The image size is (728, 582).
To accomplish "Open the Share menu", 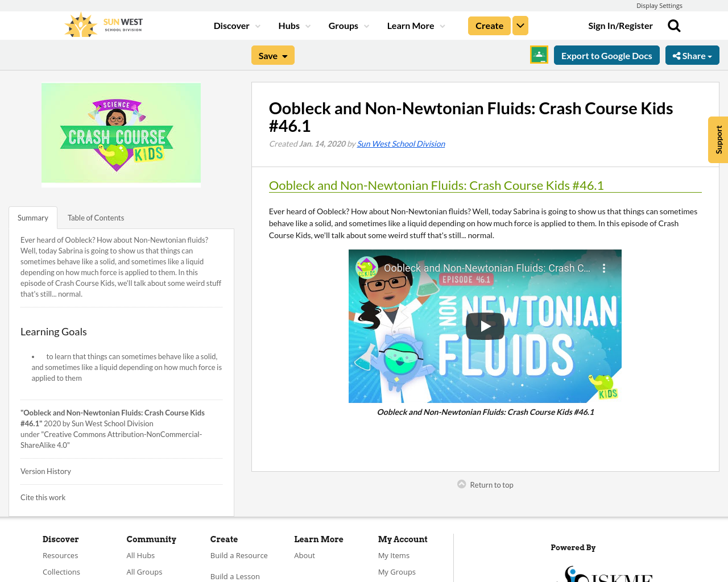I will [x=692, y=55].
